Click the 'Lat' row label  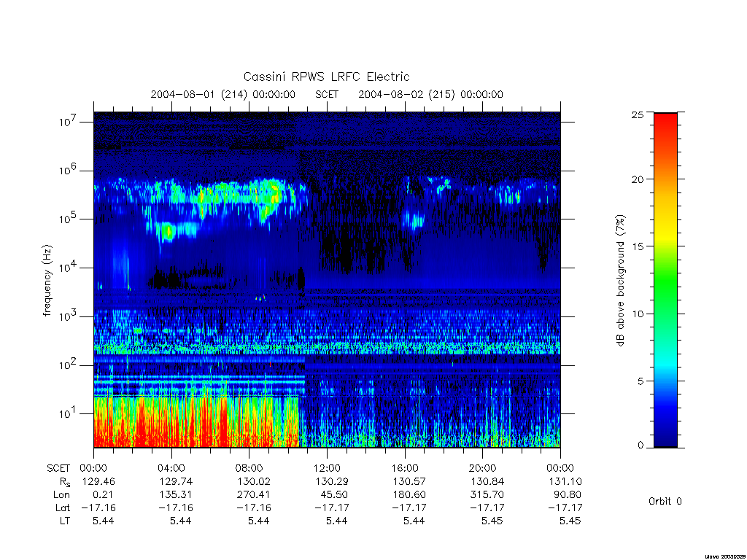[x=63, y=507]
